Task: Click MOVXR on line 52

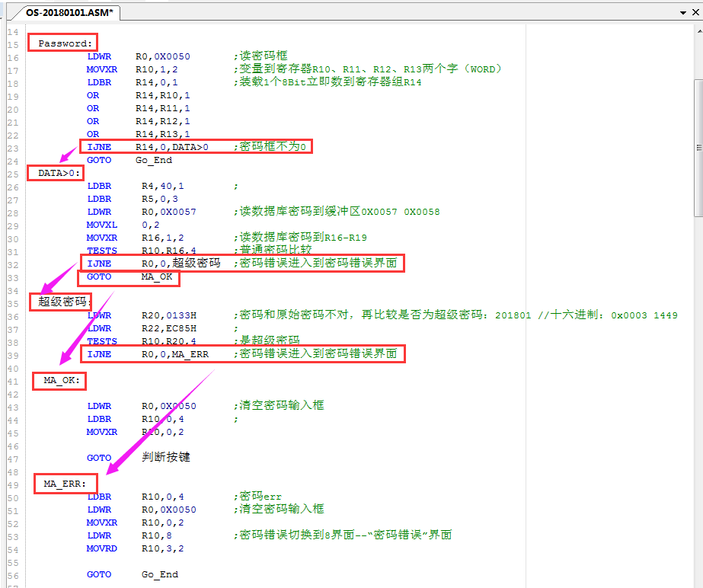Action: 102,523
